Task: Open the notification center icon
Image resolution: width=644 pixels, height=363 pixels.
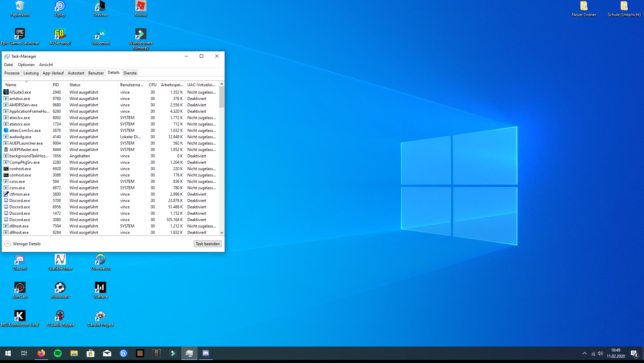Action: coord(634,353)
